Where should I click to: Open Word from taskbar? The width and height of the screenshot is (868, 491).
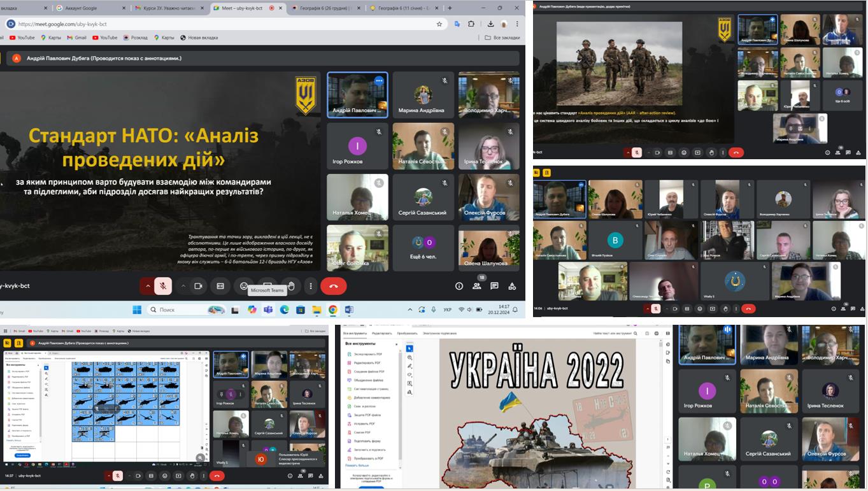click(x=349, y=310)
